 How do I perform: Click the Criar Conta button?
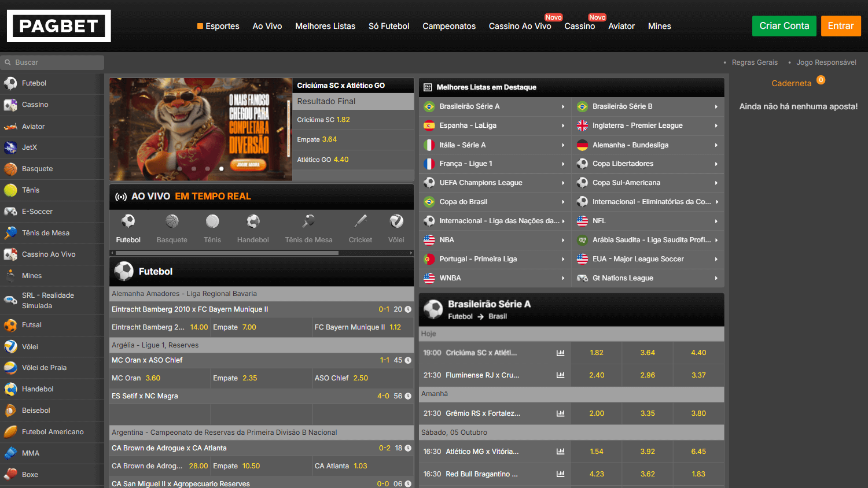[x=784, y=26]
